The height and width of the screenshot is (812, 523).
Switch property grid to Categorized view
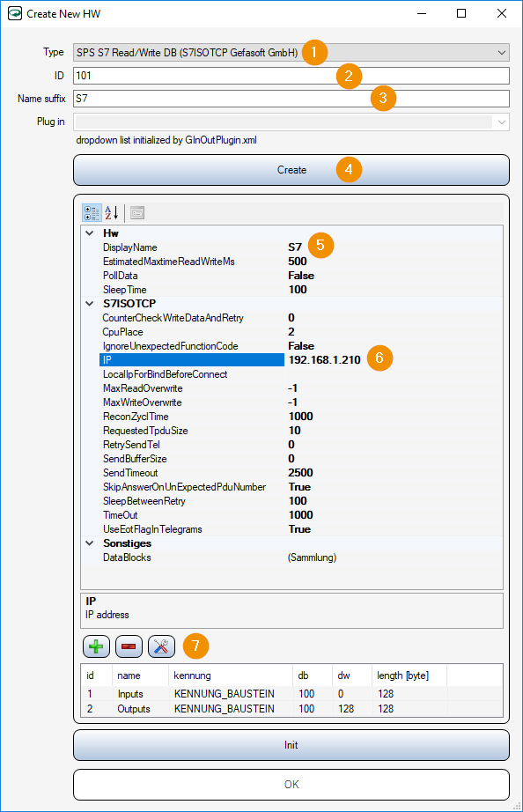point(92,212)
